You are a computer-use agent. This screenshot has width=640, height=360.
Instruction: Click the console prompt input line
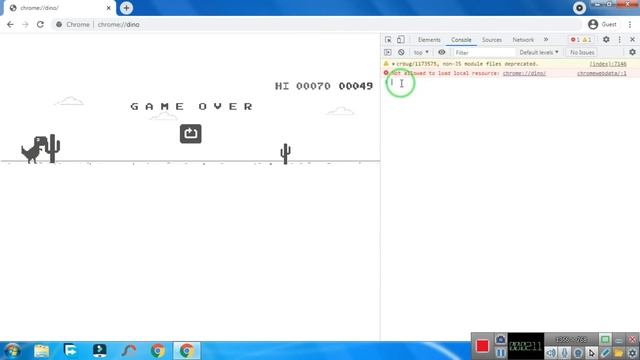510,82
